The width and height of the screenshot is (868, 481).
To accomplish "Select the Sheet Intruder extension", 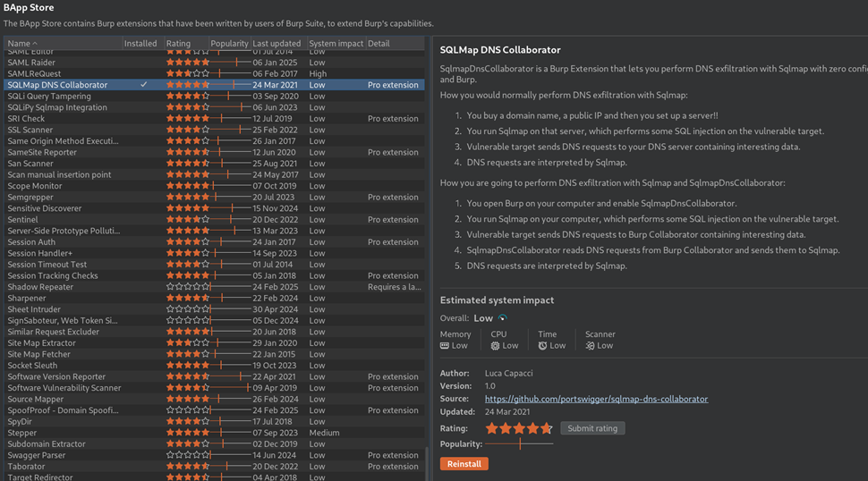I will 214,309.
